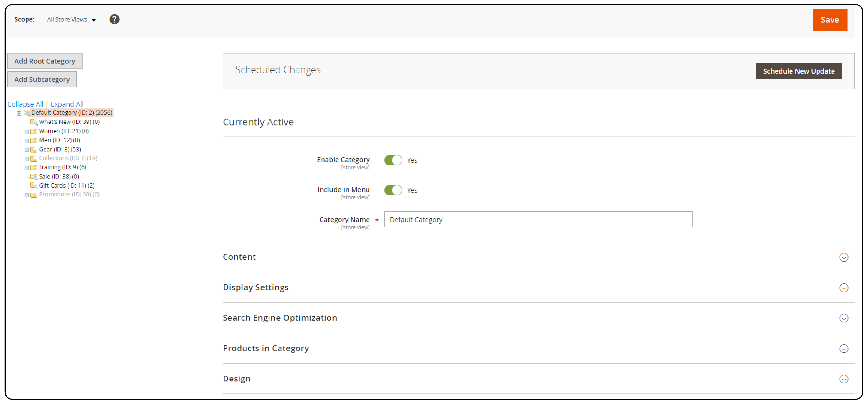Click the Category Name input field

pyautogui.click(x=538, y=219)
